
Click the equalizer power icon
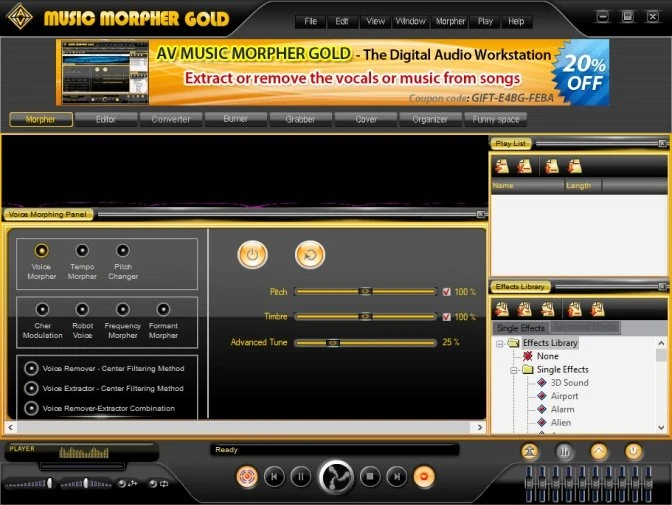pos(633,451)
